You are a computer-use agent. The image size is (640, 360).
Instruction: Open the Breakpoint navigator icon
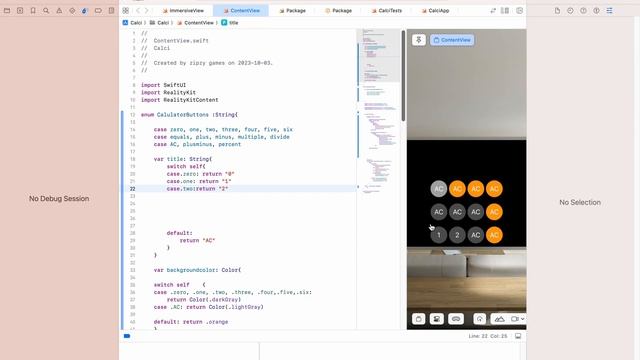pos(98,11)
